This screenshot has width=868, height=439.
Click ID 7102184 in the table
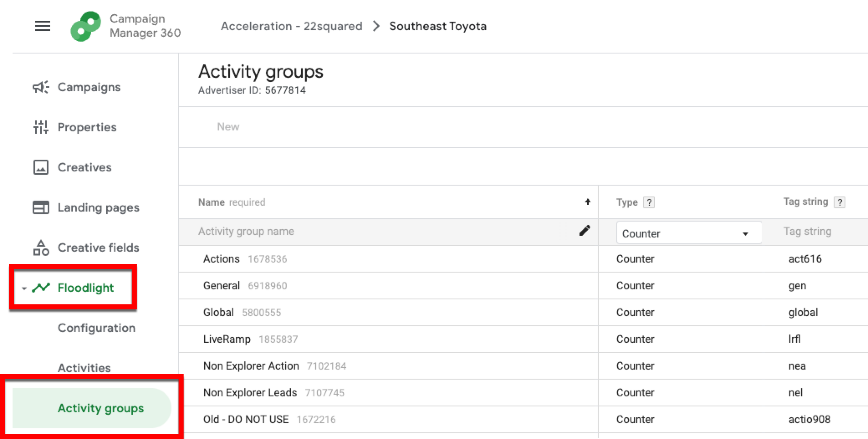[327, 366]
